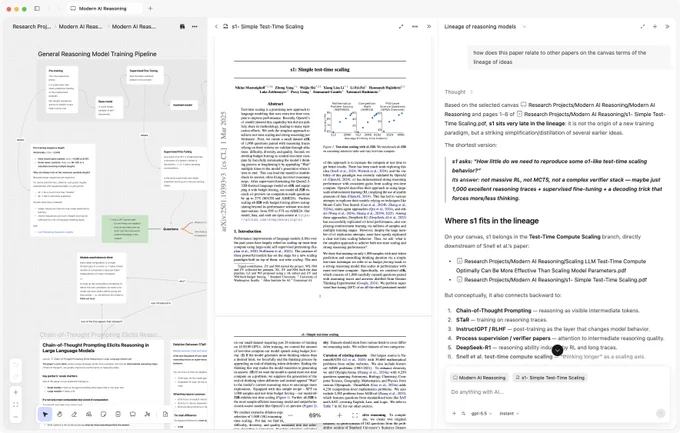Add a file to the canvas
Viewport: 680px width, 433px height.
coord(165,414)
